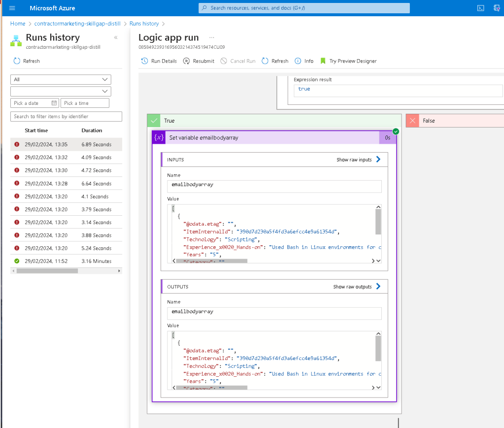
Task: Open Run Details
Action: [x=159, y=61]
